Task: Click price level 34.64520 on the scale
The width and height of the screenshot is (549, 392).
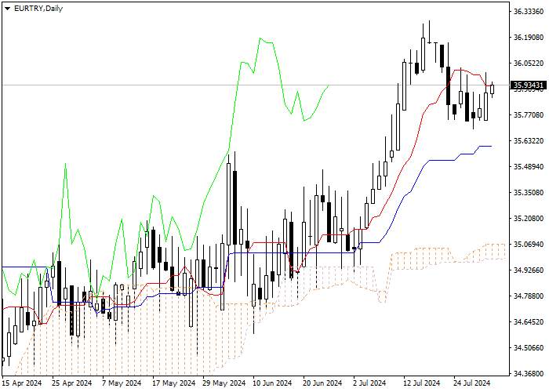Action: 529,321
